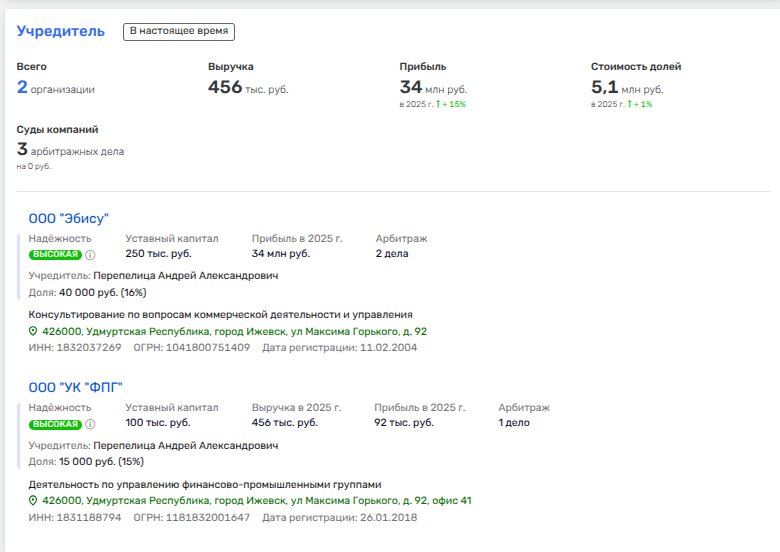Click the '2 организации' total count
Image resolution: width=780 pixels, height=552 pixels.
pos(56,88)
